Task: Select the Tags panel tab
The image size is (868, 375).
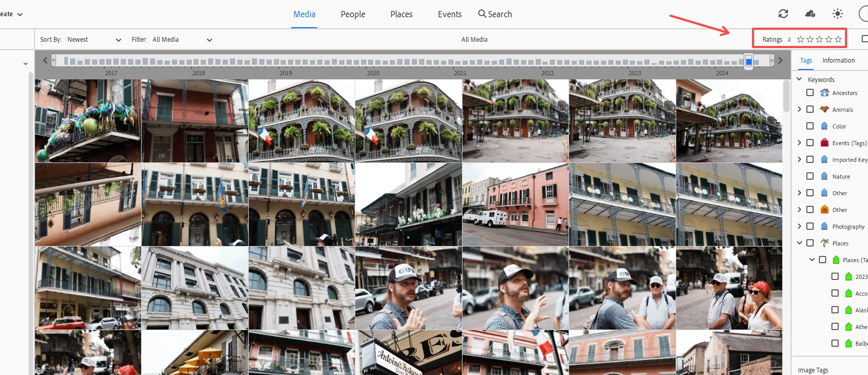Action: point(806,61)
